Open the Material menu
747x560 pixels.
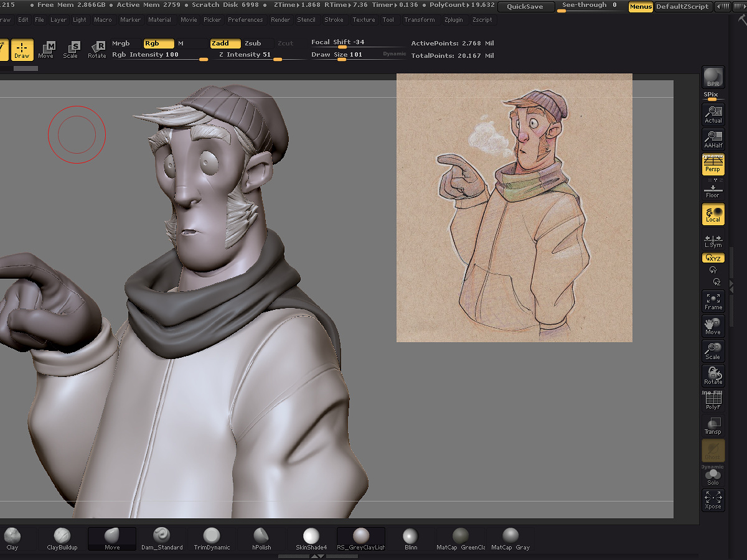(159, 20)
